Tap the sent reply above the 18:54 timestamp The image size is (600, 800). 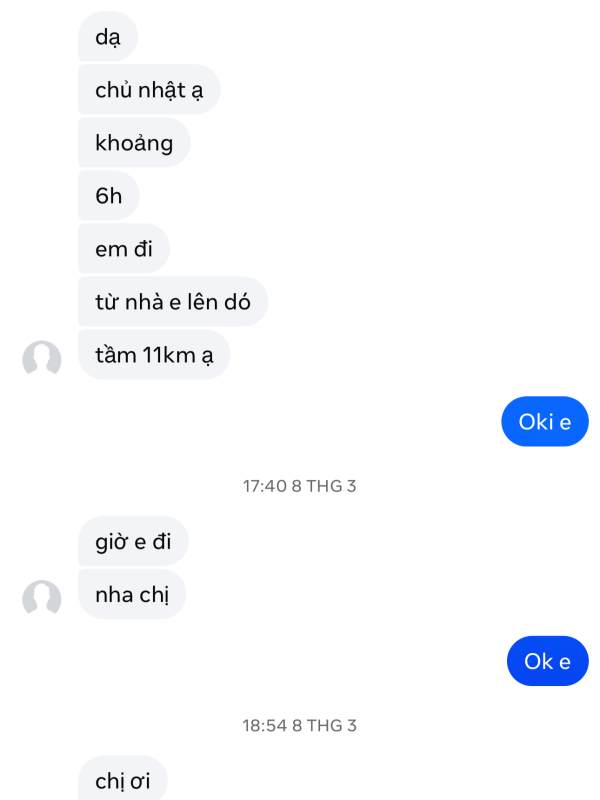pyautogui.click(x=548, y=661)
